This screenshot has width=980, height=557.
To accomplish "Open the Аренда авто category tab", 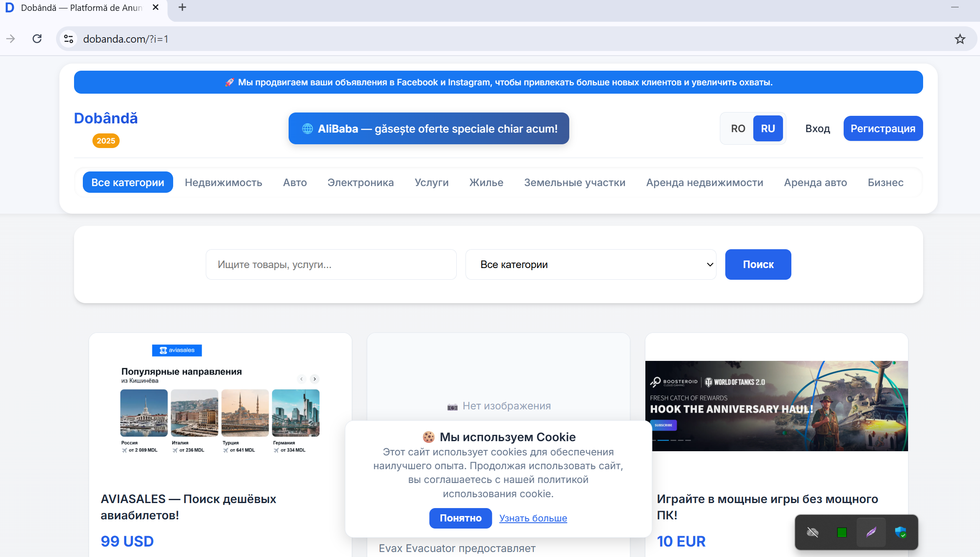I will tap(815, 182).
